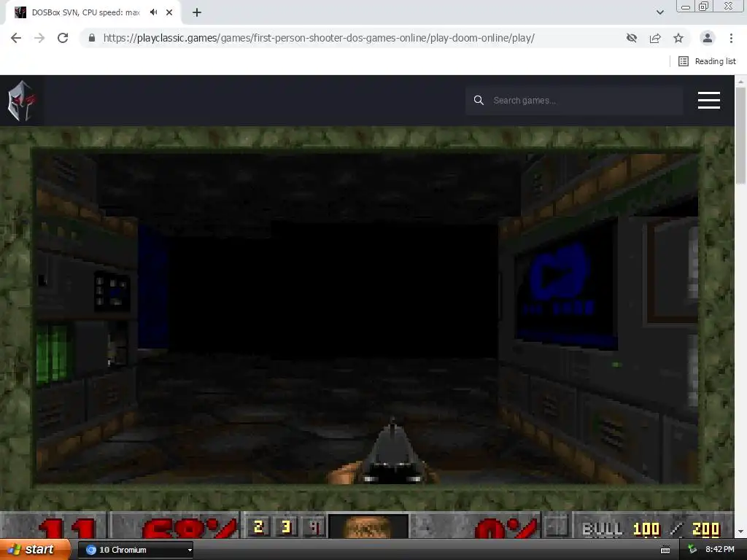Click weapon slot 3 in Doom HUD
This screenshot has height=560, width=747.
286,526
